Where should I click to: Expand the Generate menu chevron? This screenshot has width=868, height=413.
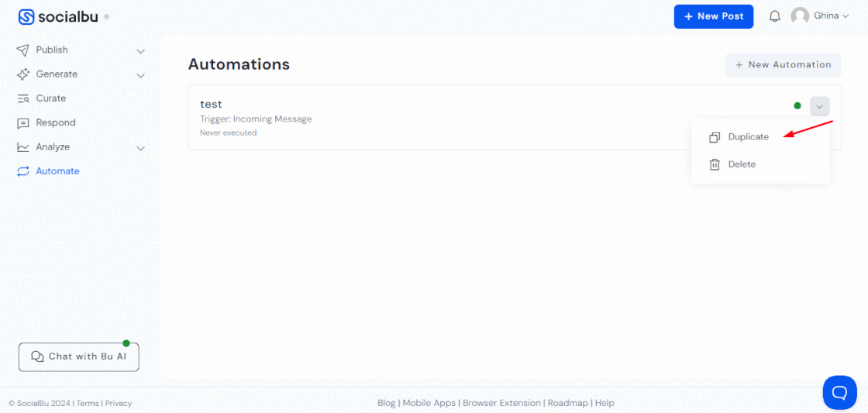coord(140,75)
